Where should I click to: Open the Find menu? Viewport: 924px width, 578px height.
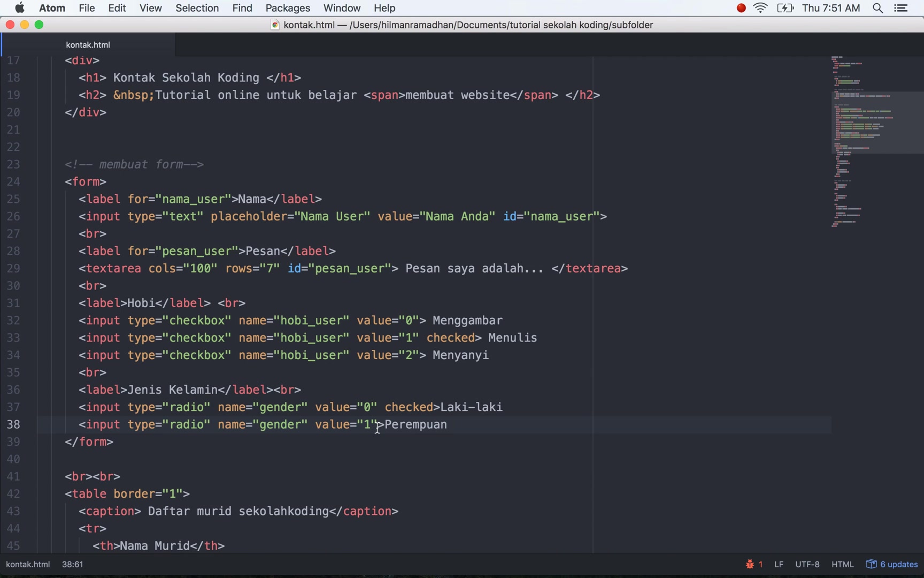pyautogui.click(x=242, y=8)
